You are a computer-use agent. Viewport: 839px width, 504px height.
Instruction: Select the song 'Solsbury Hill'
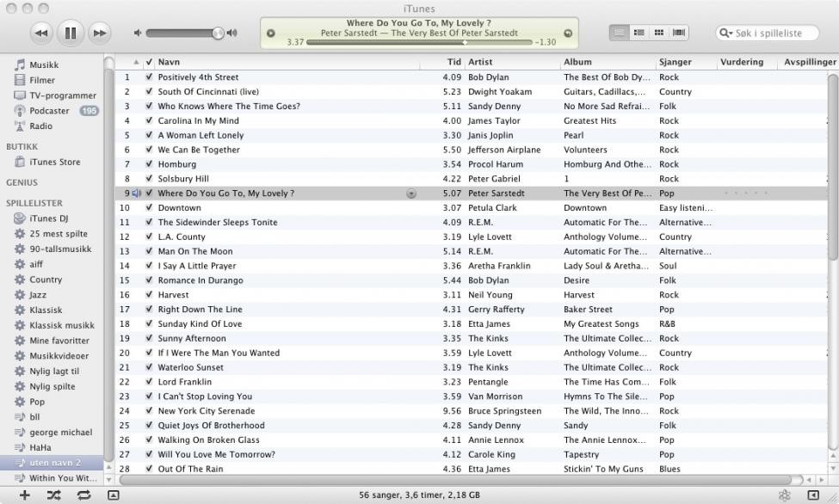[x=183, y=179]
